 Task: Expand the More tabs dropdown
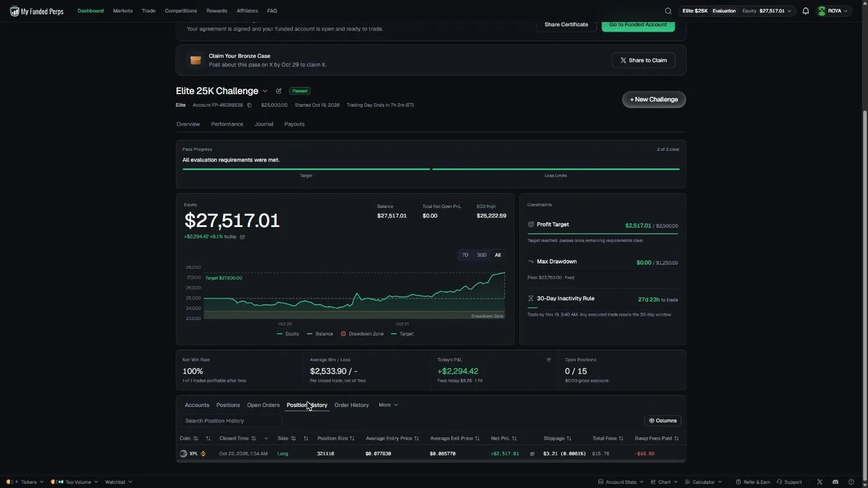point(388,406)
